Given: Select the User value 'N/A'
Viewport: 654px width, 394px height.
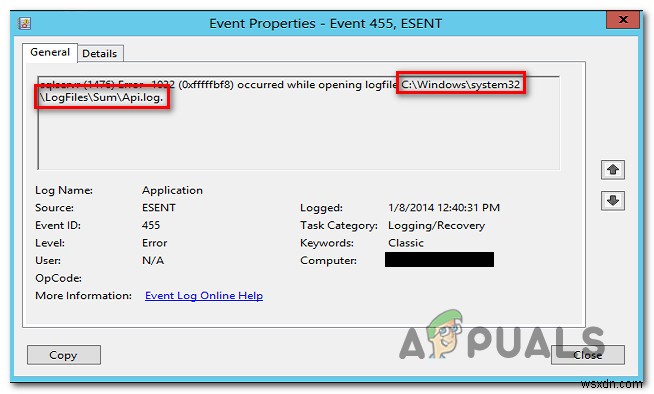Looking at the screenshot, I should [153, 261].
